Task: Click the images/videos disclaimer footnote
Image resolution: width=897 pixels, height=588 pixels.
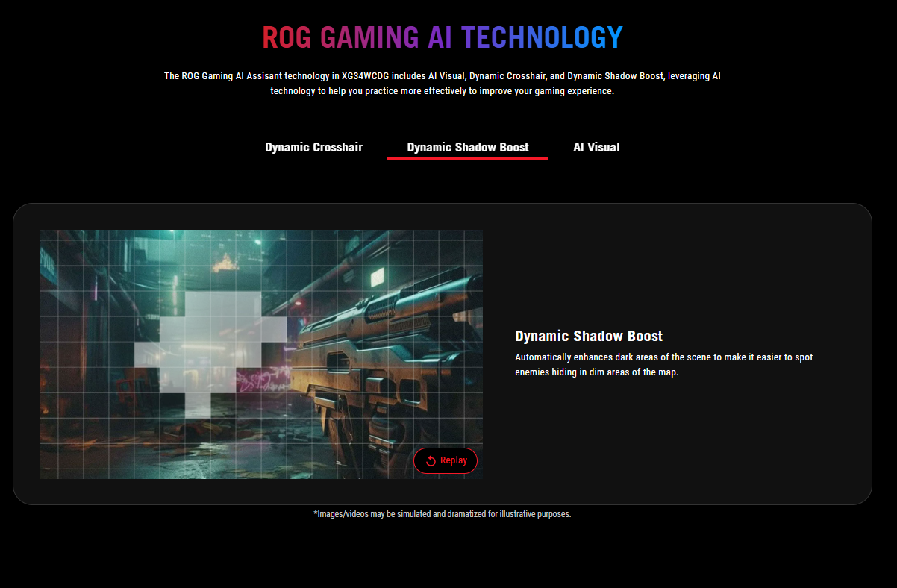Action: 443,514
